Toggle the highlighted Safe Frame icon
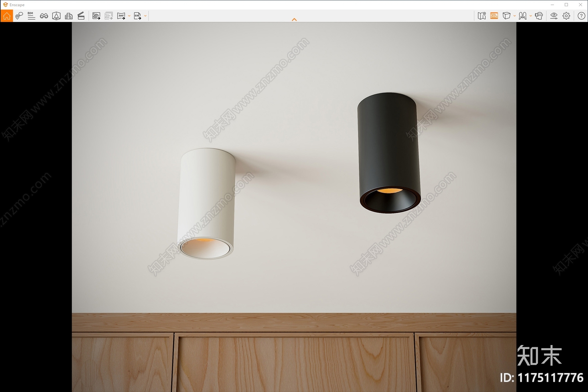 [x=494, y=16]
